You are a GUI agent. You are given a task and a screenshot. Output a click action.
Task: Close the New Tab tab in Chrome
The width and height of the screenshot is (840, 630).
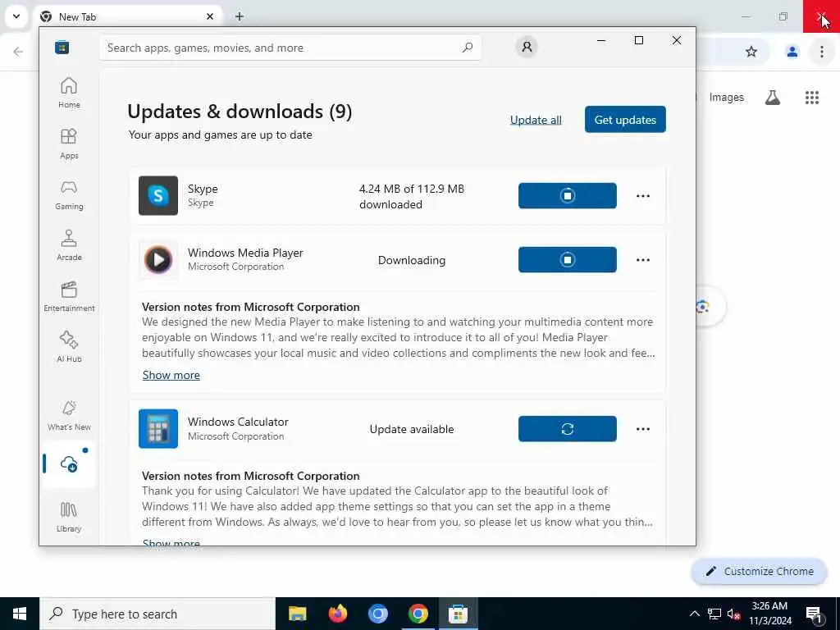click(210, 16)
